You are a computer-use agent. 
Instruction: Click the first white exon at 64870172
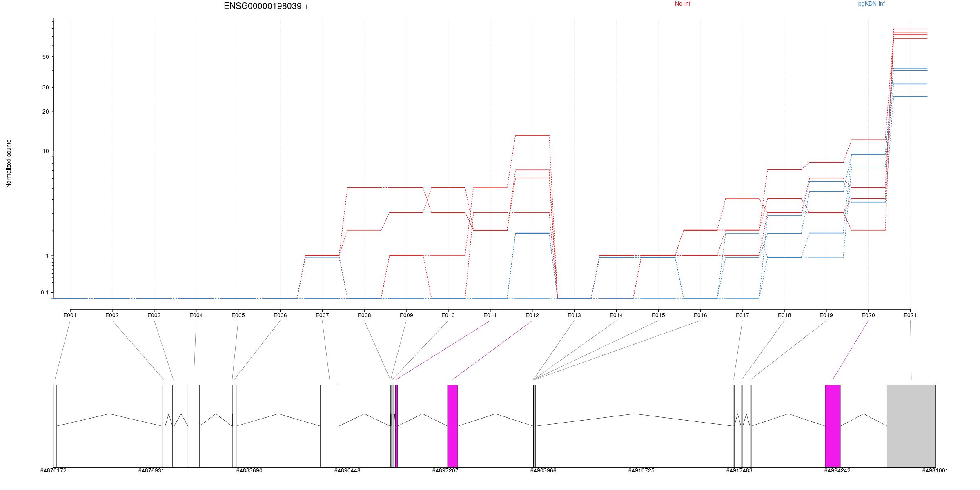55,425
